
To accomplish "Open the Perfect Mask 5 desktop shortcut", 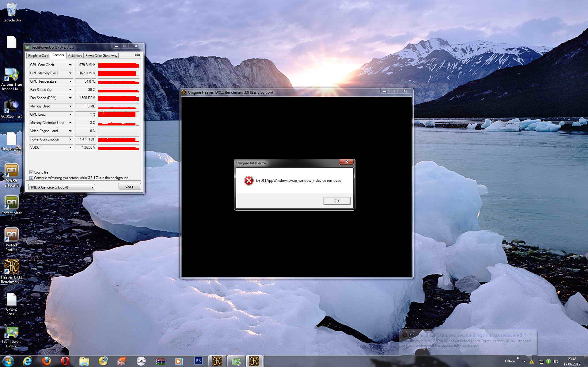I will 11,208.
